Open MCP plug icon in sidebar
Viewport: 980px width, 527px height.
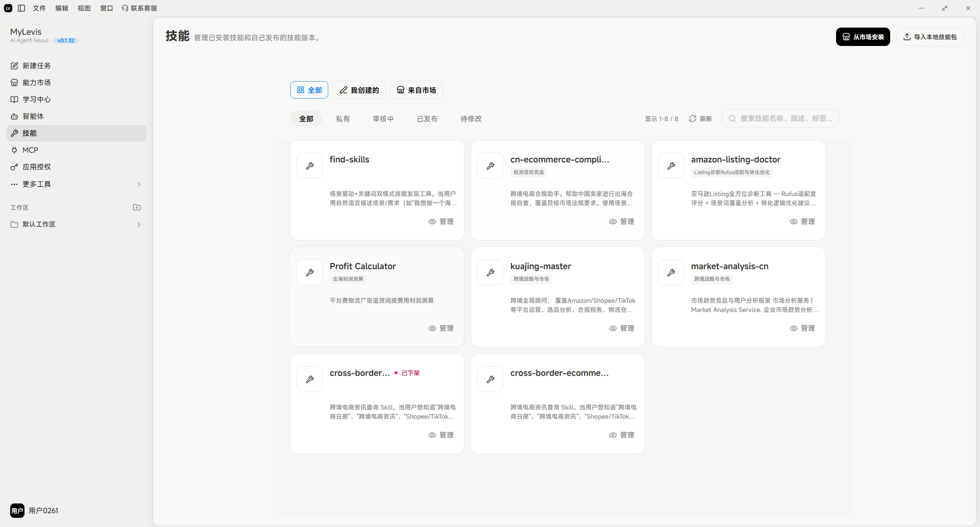(x=14, y=150)
